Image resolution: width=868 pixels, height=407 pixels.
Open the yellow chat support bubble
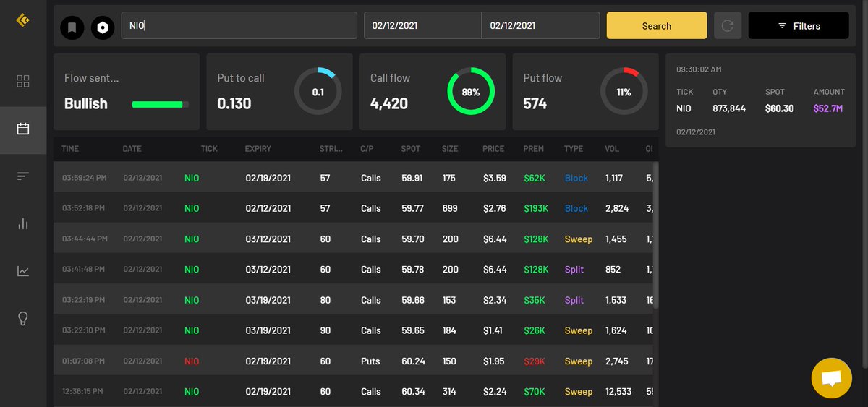pyautogui.click(x=832, y=378)
